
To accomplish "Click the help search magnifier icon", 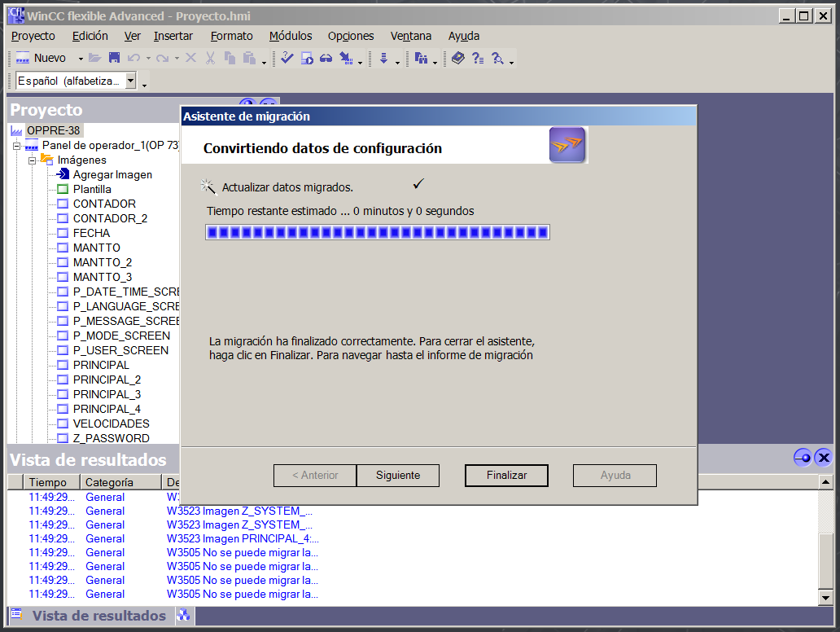I will tap(497, 58).
